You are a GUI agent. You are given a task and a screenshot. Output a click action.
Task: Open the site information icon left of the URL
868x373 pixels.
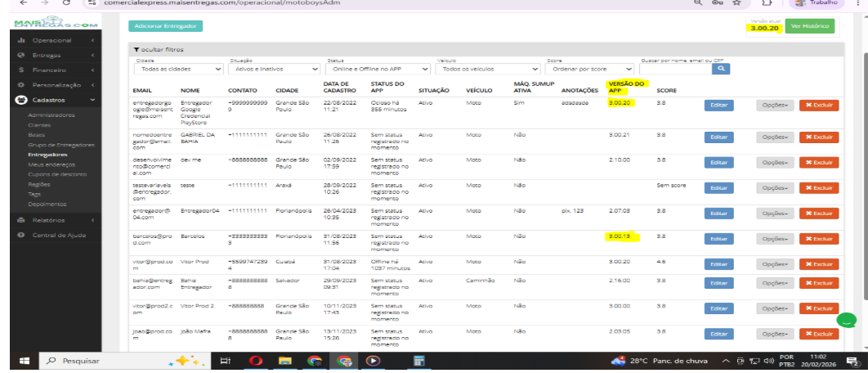tap(92, 2)
